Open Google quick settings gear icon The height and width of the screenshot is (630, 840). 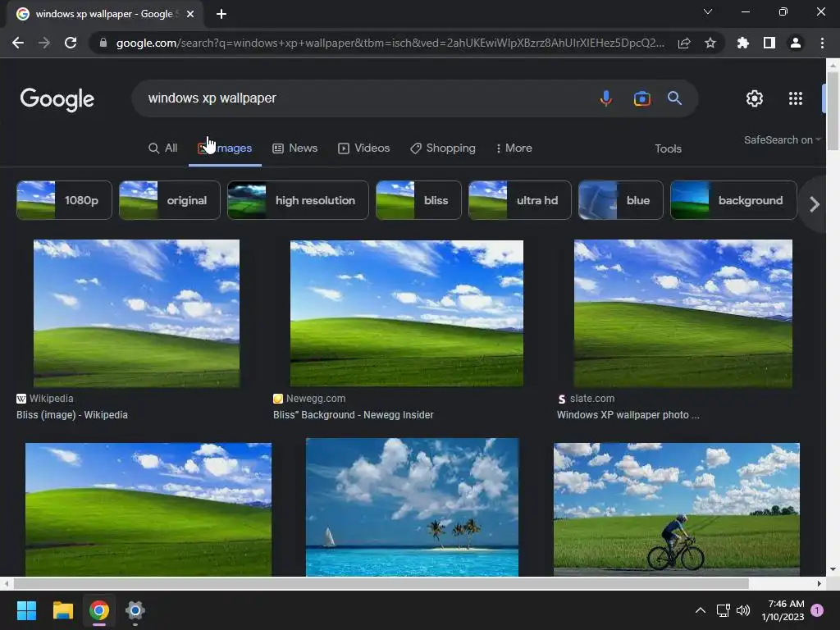(x=755, y=98)
